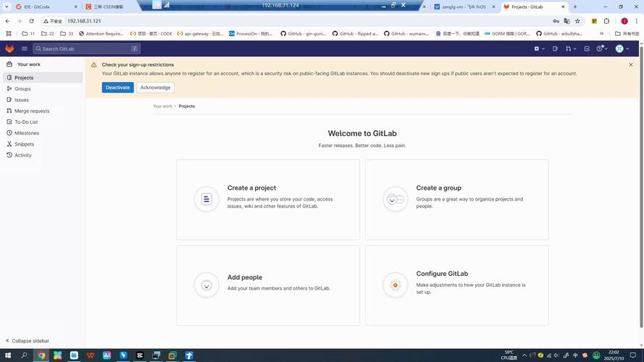The height and width of the screenshot is (362, 644).
Task: Click the Acknowledge button
Action: (155, 88)
